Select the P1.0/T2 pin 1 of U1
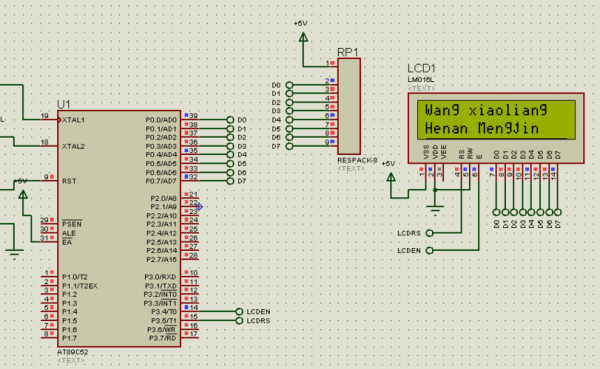The image size is (600, 369). tap(49, 276)
